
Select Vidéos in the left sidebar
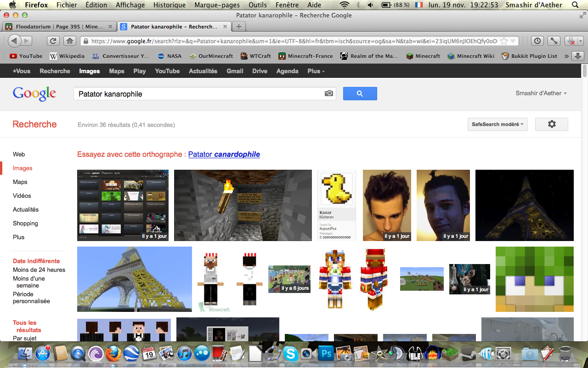pyautogui.click(x=22, y=195)
